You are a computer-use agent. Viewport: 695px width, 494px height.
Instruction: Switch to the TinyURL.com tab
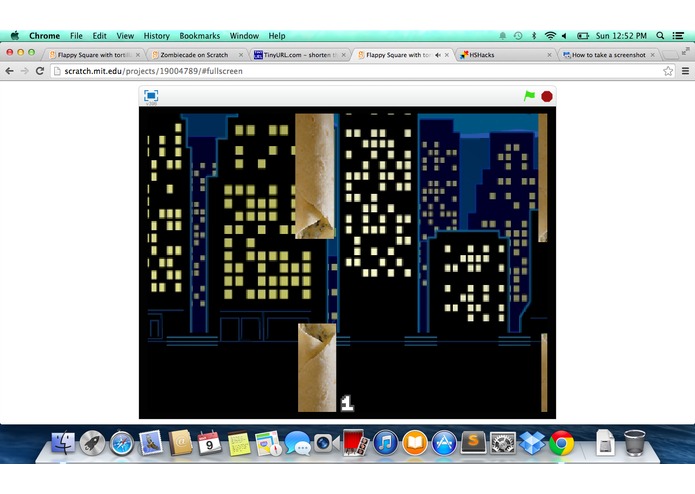(x=299, y=55)
